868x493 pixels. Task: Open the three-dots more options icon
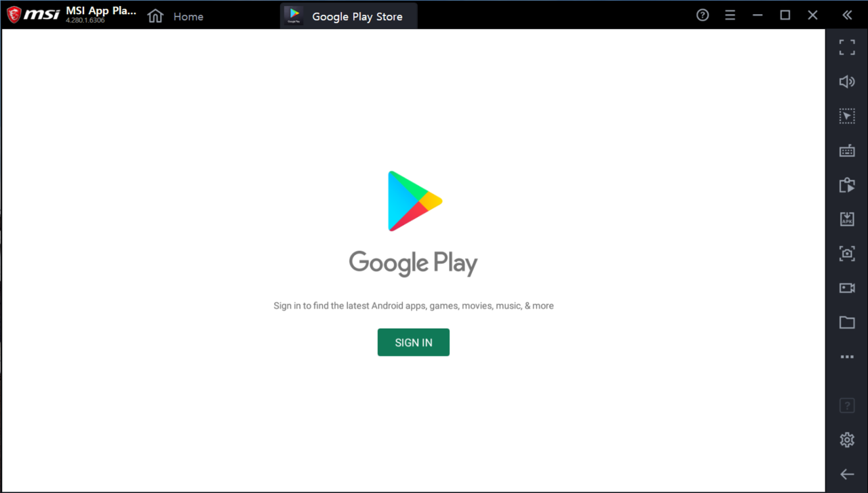tap(847, 357)
